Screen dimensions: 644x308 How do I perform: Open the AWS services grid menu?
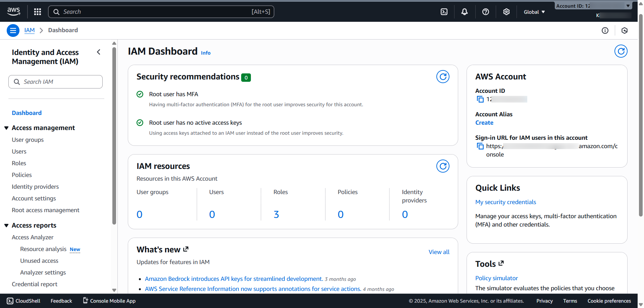pos(38,12)
